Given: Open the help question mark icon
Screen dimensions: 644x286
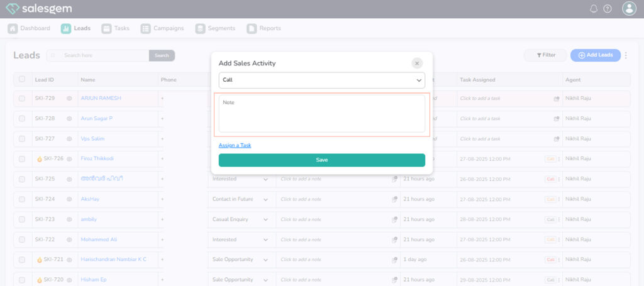Looking at the screenshot, I should 608,9.
